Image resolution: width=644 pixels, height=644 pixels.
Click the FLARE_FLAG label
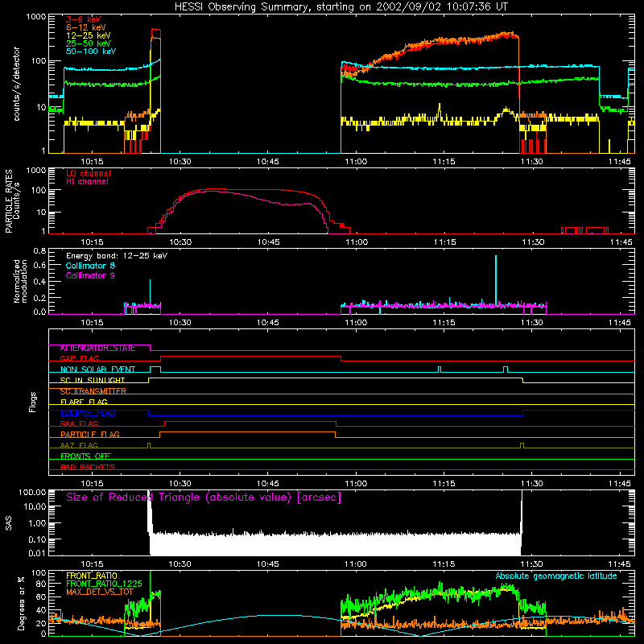pos(84,402)
